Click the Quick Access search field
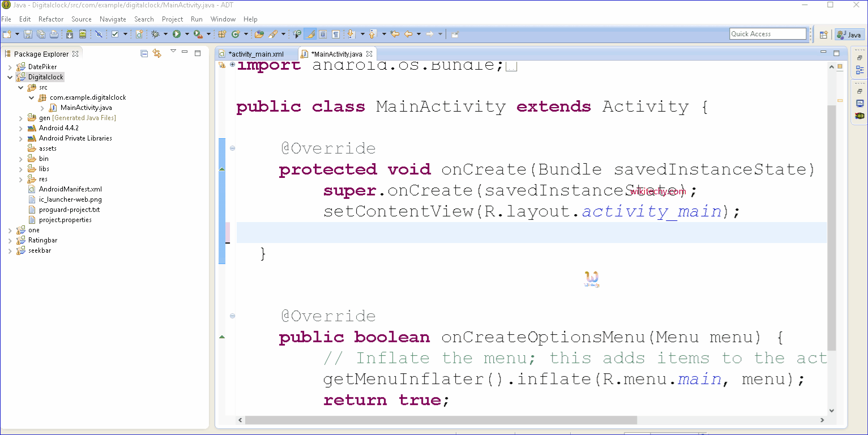868x435 pixels. pyautogui.click(x=767, y=34)
